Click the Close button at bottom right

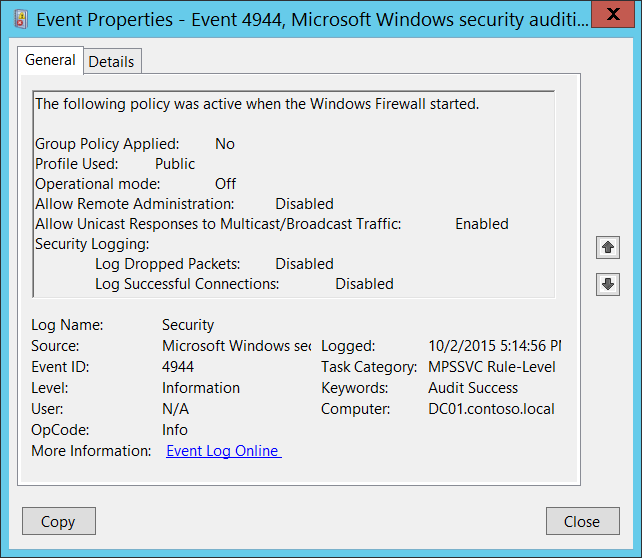click(x=581, y=521)
